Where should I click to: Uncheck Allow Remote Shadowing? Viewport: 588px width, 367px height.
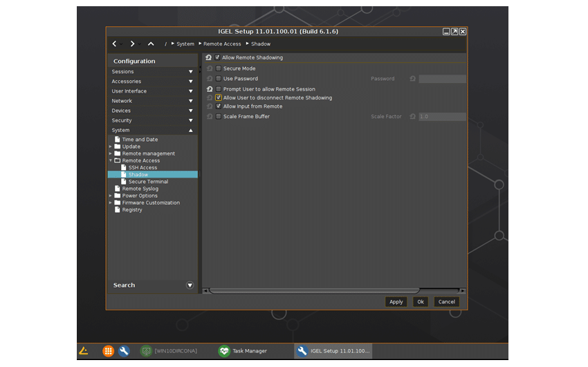point(217,57)
